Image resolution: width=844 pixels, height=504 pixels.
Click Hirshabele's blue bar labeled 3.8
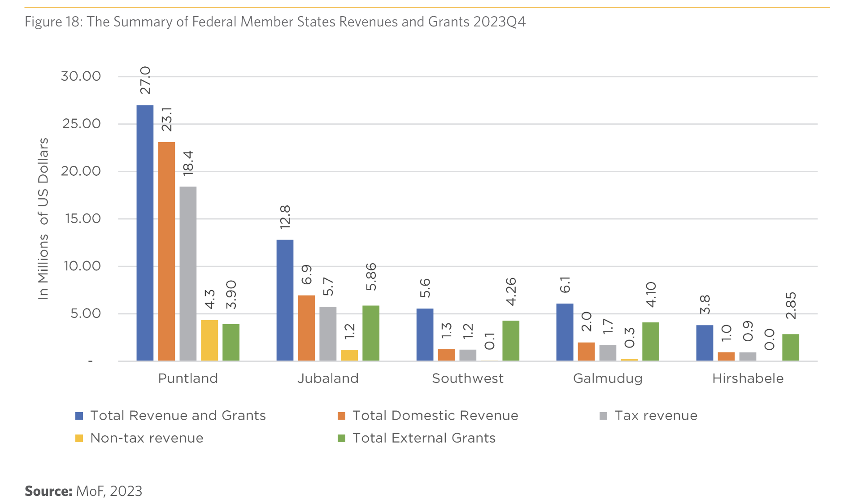(705, 343)
